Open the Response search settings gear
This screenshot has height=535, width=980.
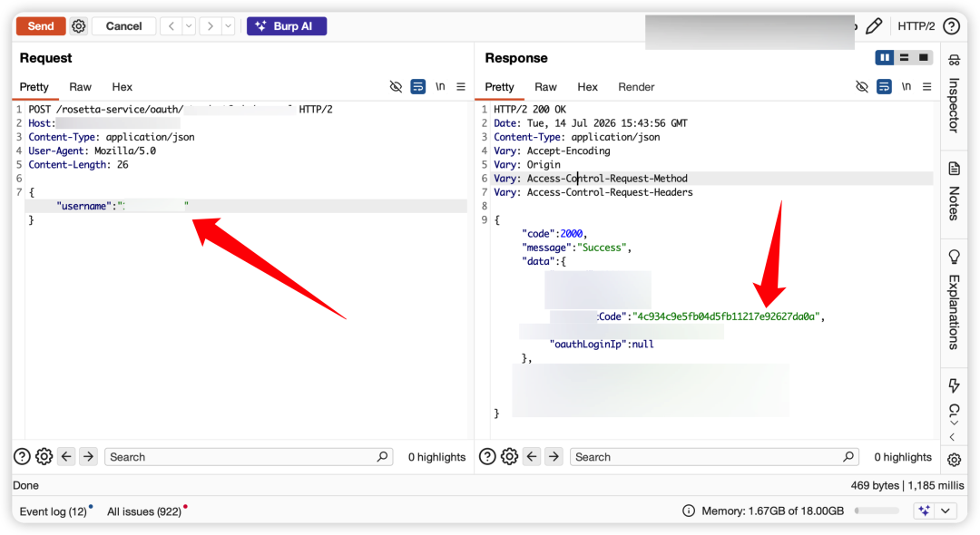click(x=509, y=457)
